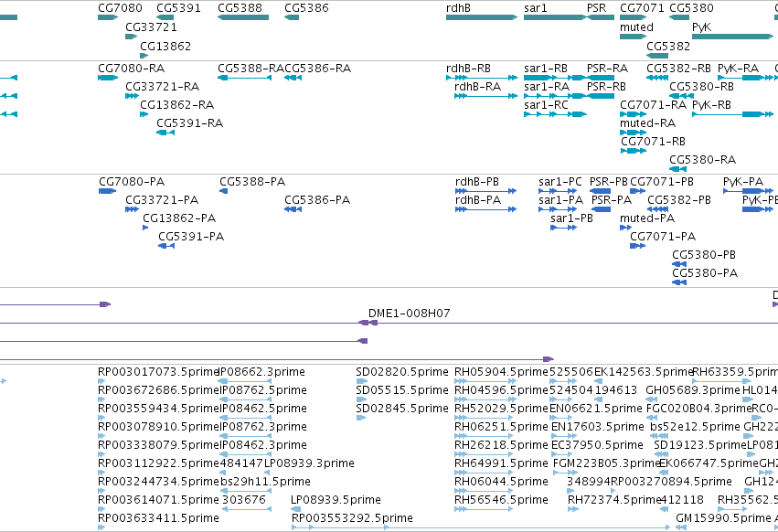Select the CG5386-RA transcript
This screenshot has width=778, height=532.
293,78
